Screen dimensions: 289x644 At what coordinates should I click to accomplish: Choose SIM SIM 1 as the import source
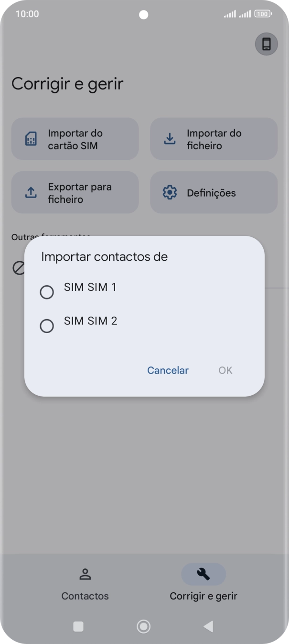tap(90, 287)
